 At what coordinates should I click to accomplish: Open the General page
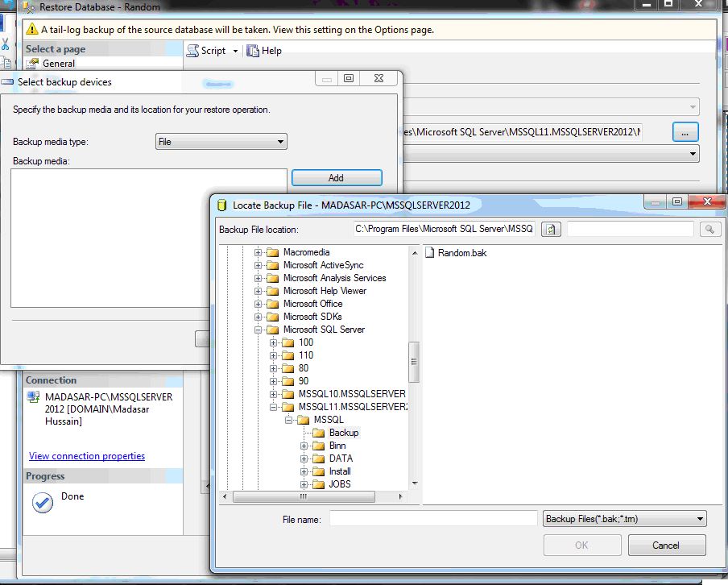[x=58, y=64]
